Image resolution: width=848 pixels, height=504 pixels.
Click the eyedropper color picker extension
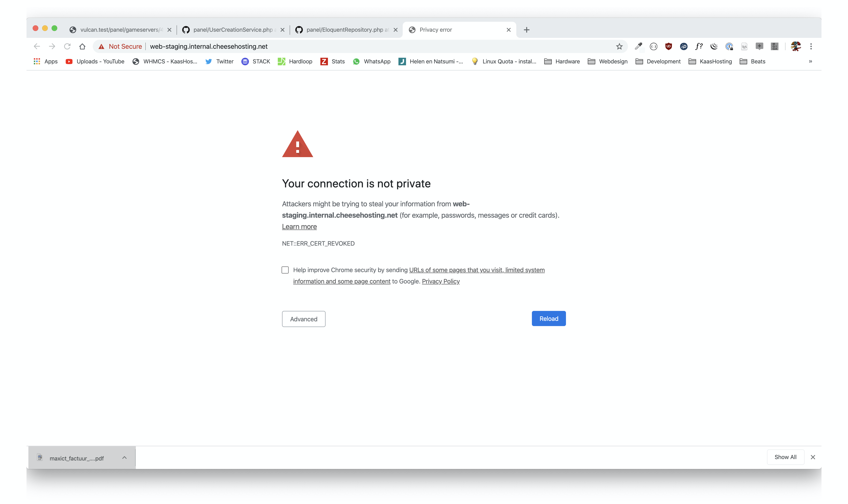coord(638,47)
